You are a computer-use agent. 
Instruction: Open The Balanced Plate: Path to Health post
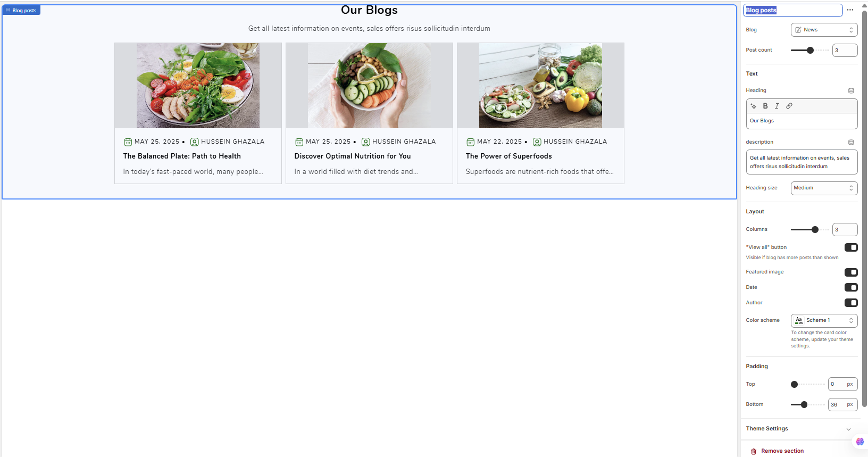pyautogui.click(x=182, y=156)
